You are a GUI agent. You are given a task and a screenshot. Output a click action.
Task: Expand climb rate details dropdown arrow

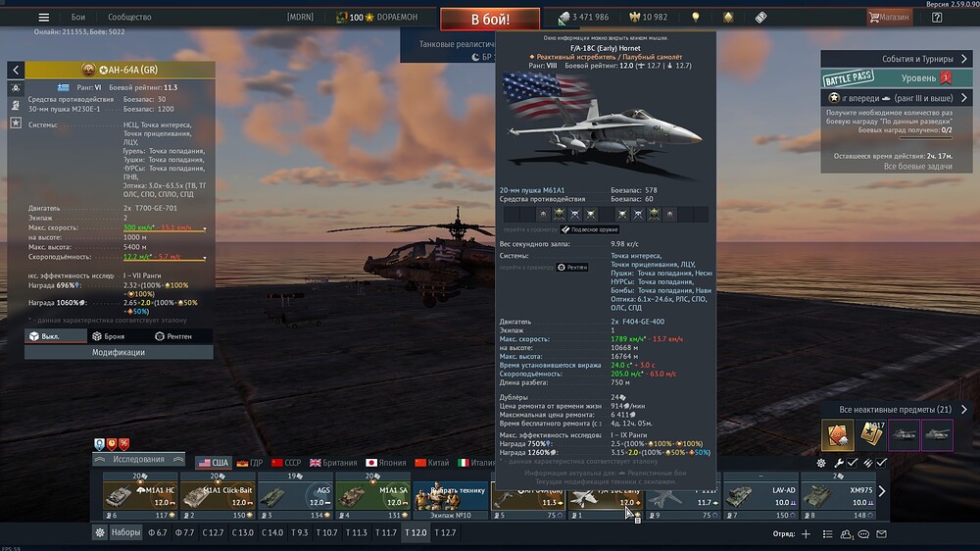[205, 258]
